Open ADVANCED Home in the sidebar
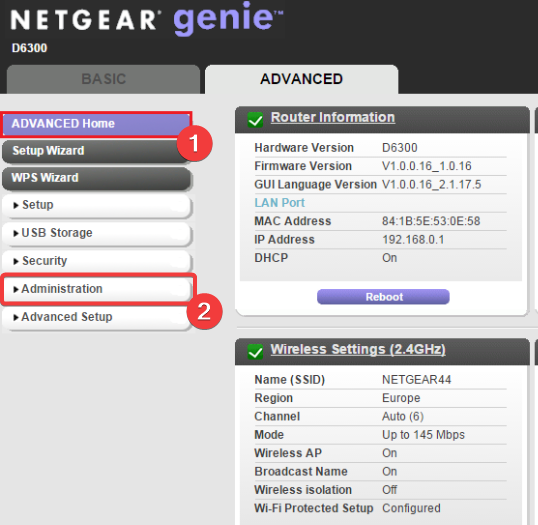This screenshot has height=525, width=538. [x=96, y=124]
